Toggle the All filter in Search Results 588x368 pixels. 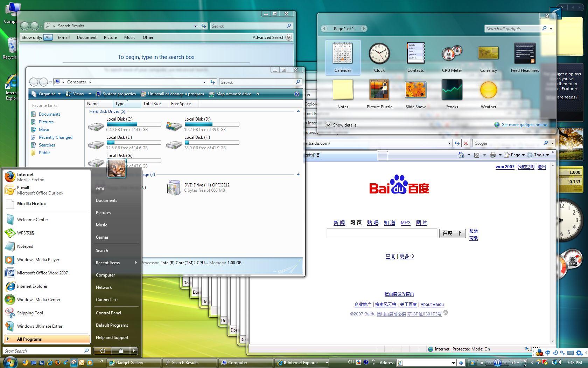(48, 38)
